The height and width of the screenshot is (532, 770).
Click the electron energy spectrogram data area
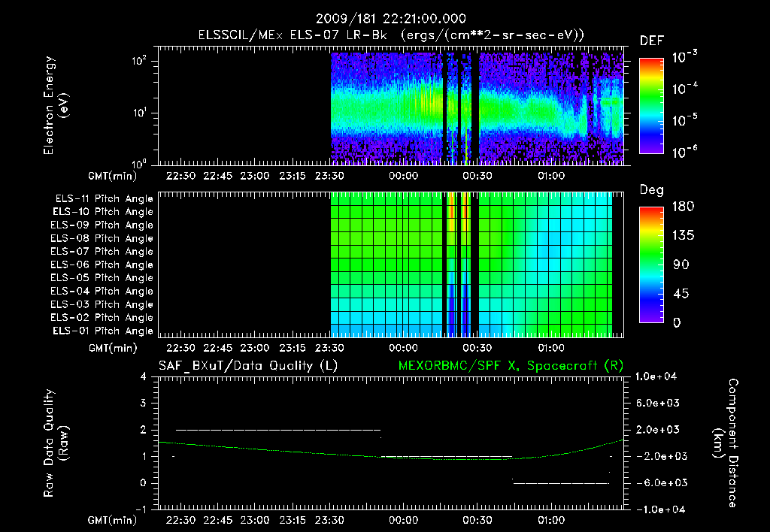477,108
